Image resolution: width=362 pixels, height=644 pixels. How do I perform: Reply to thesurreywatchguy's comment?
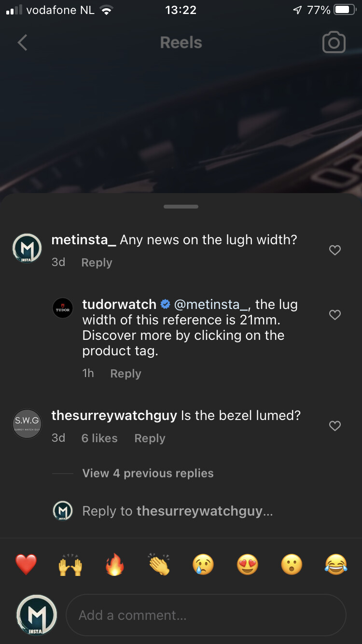click(150, 438)
